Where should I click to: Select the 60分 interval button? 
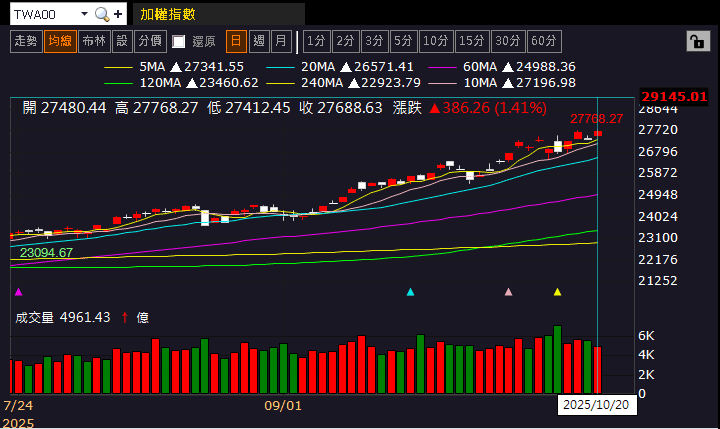pyautogui.click(x=543, y=41)
